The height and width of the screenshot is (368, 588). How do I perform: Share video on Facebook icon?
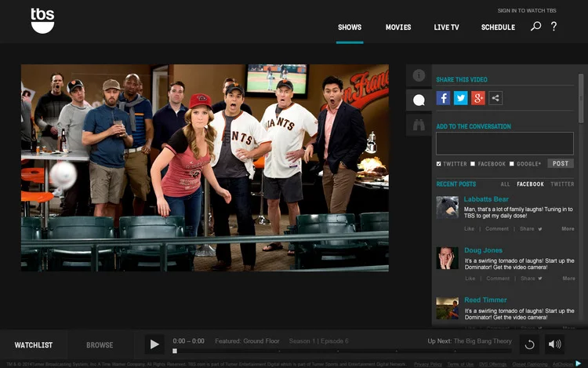443,98
